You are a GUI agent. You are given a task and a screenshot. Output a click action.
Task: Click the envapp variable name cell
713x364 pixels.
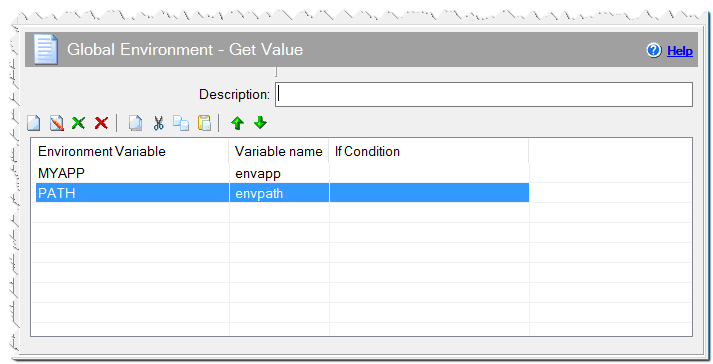point(279,173)
